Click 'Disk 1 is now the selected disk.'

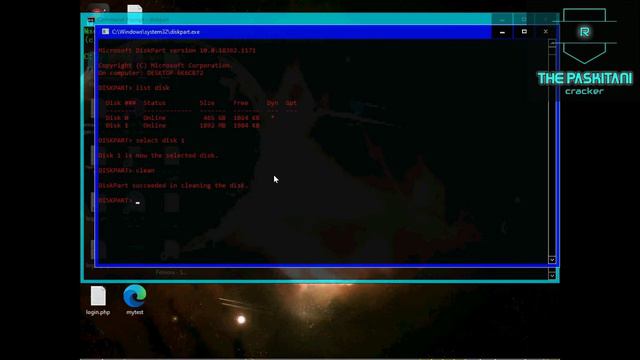coord(158,156)
